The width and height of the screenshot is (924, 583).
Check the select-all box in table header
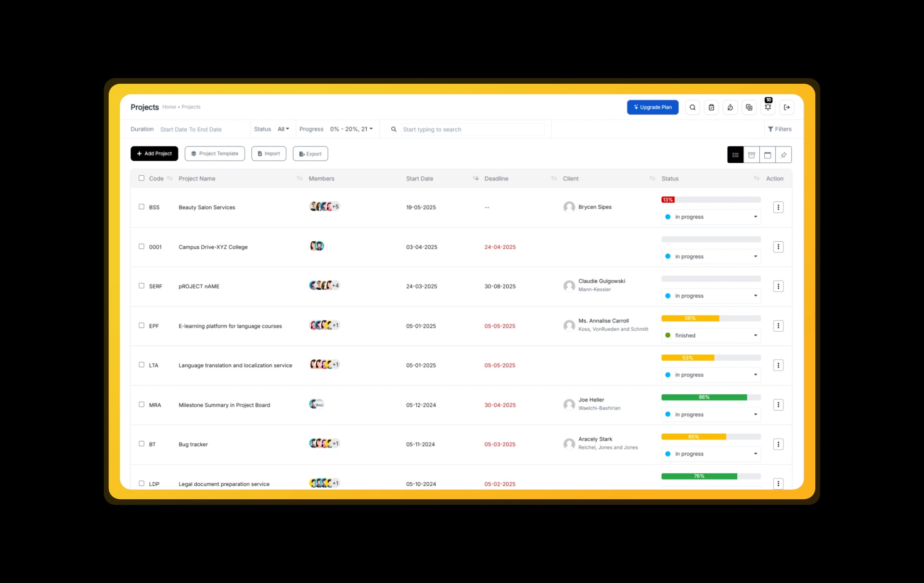(141, 178)
